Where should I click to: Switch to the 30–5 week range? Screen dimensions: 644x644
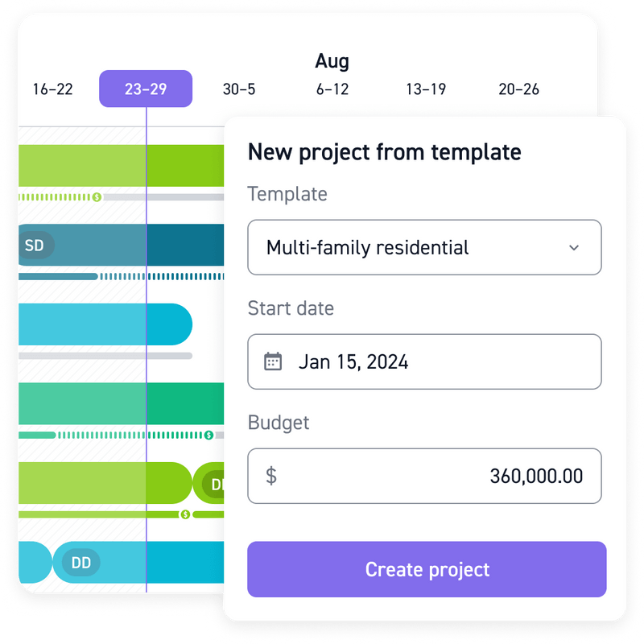pos(239,89)
